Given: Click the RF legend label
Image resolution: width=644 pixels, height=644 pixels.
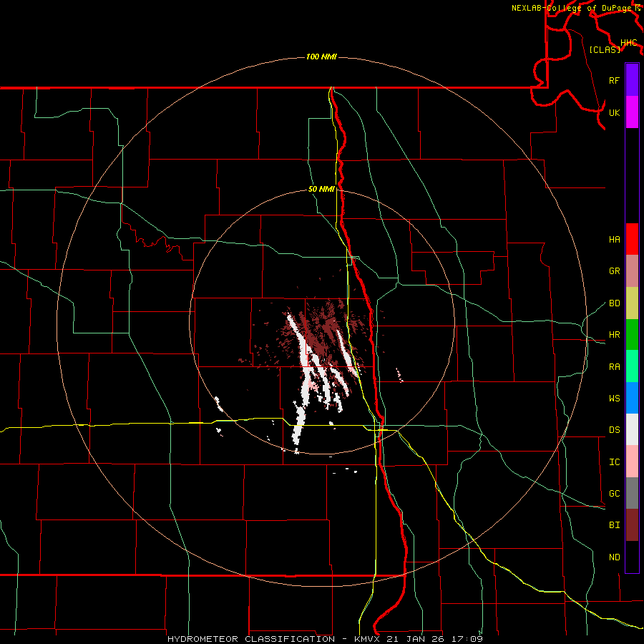Looking at the screenshot, I should pyautogui.click(x=614, y=80).
